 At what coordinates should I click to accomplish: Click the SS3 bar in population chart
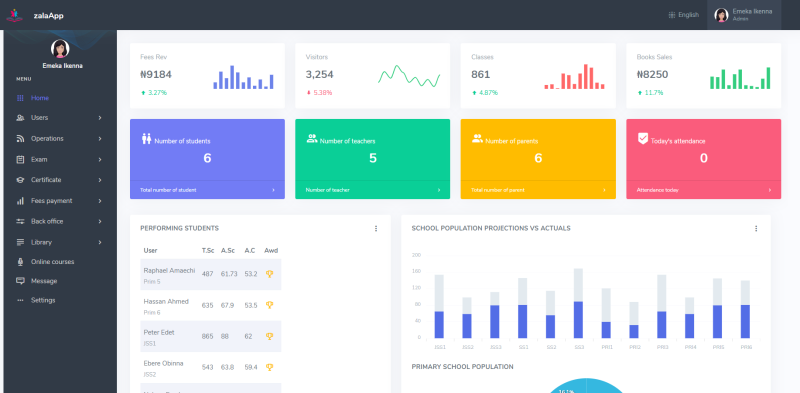coord(578,303)
